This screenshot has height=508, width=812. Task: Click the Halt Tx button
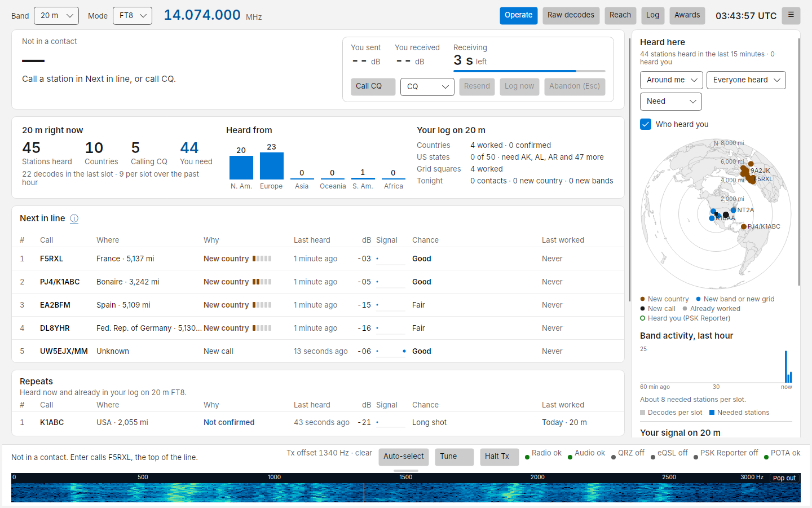500,457
